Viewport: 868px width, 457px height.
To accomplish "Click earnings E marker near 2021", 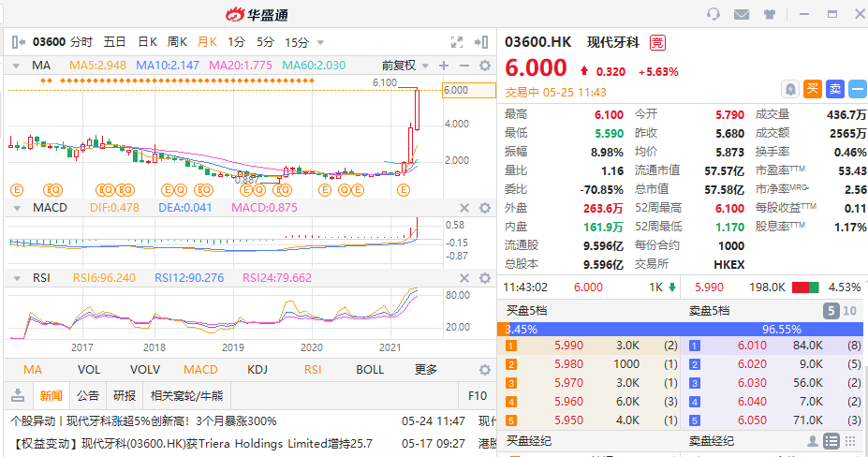I will click(x=404, y=190).
